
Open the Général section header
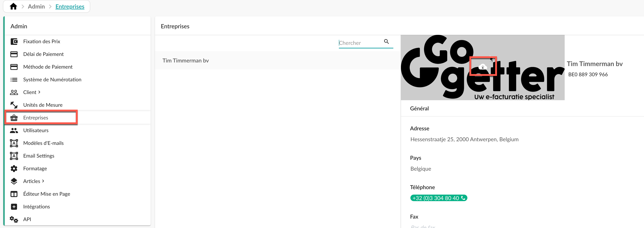pyautogui.click(x=419, y=109)
